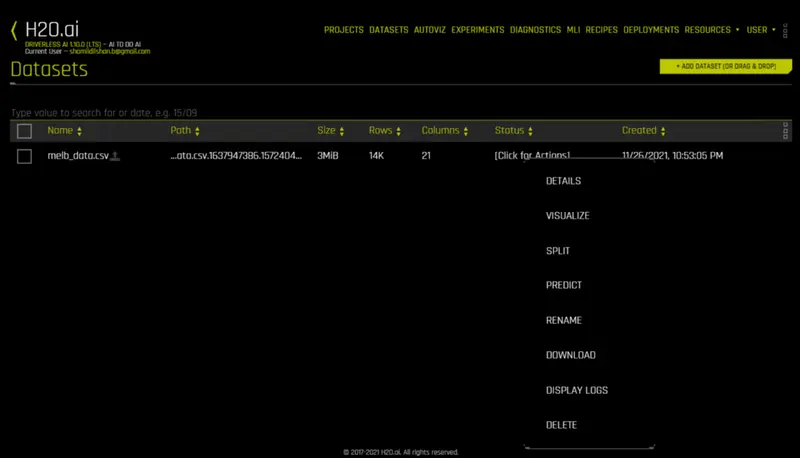Navigate to Experiments

pyautogui.click(x=478, y=30)
